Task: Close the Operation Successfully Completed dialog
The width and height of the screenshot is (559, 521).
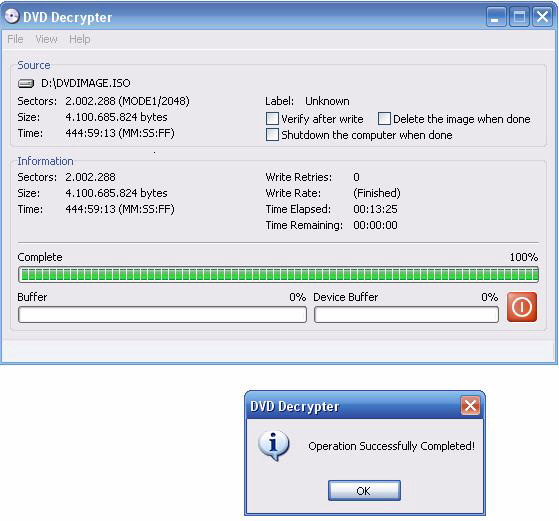Action: click(x=470, y=406)
